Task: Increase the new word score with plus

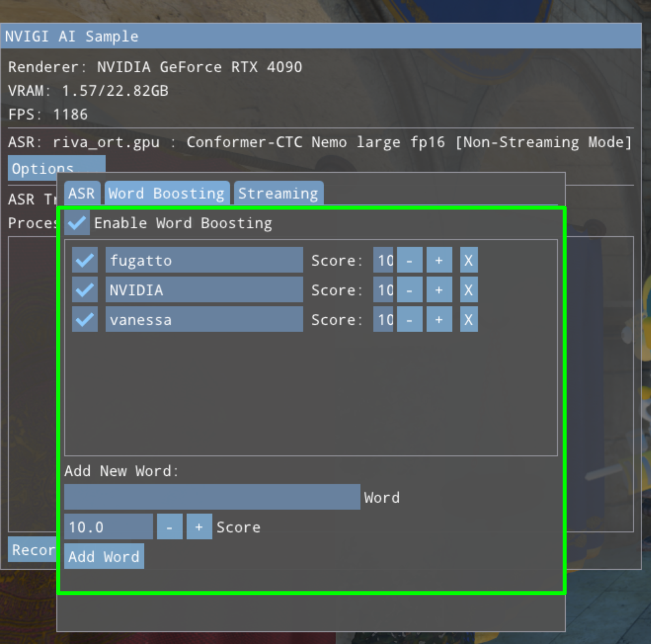Action: (x=199, y=527)
